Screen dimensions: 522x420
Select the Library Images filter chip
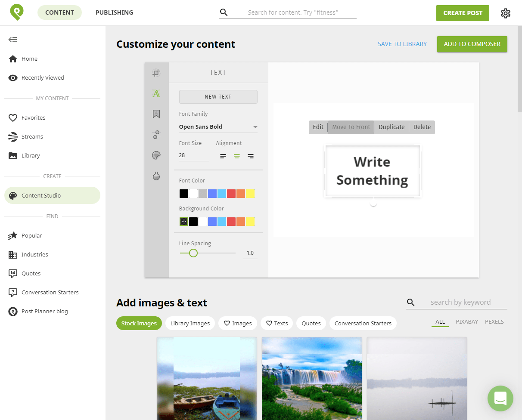[x=190, y=323]
